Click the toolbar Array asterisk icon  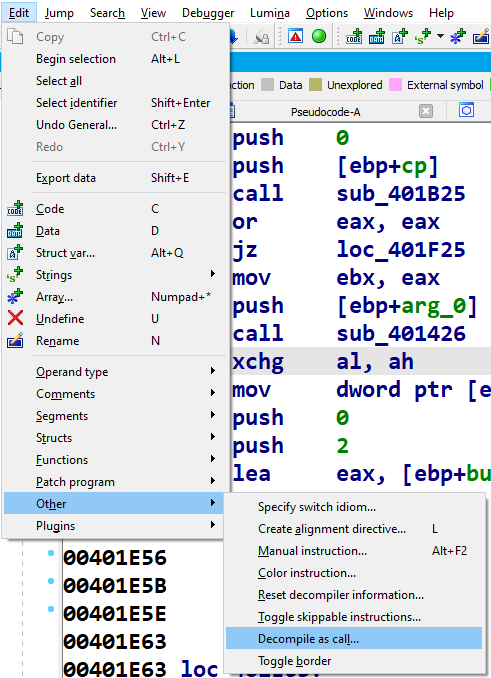pyautogui.click(x=458, y=37)
